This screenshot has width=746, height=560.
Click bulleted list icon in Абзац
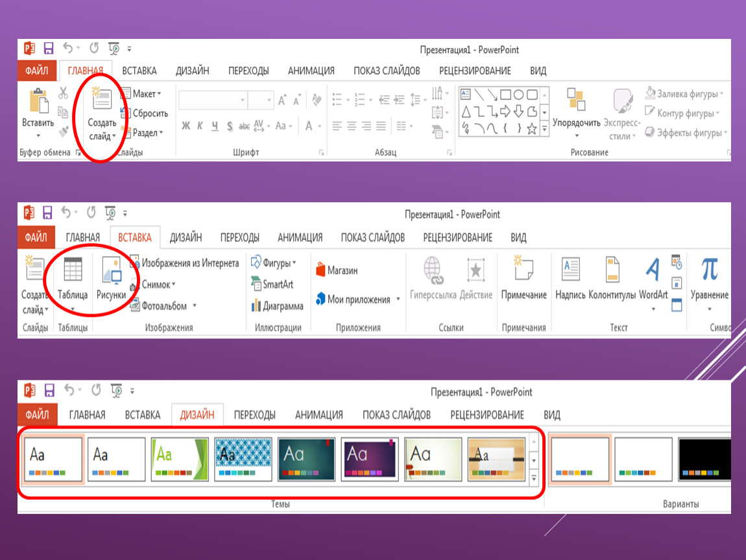pyautogui.click(x=337, y=99)
